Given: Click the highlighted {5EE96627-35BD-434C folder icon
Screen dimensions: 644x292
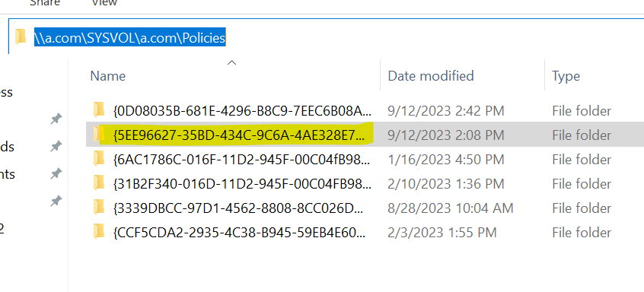Looking at the screenshot, I should tap(98, 134).
